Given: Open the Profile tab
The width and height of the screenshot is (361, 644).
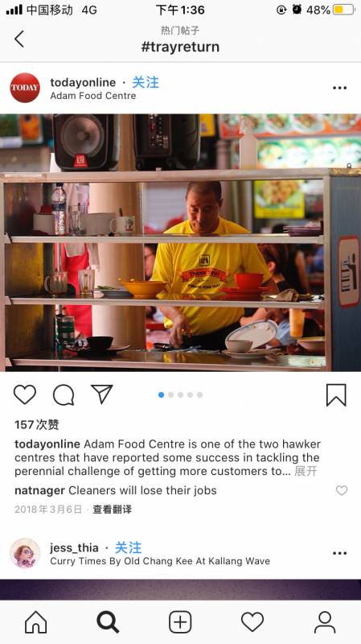Looking at the screenshot, I should [325, 622].
